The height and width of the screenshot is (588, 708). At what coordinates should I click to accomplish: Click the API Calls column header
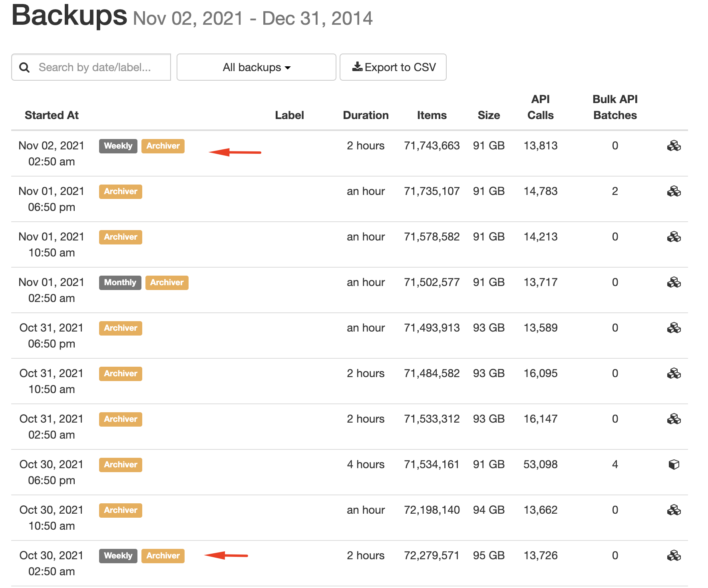[x=540, y=107]
